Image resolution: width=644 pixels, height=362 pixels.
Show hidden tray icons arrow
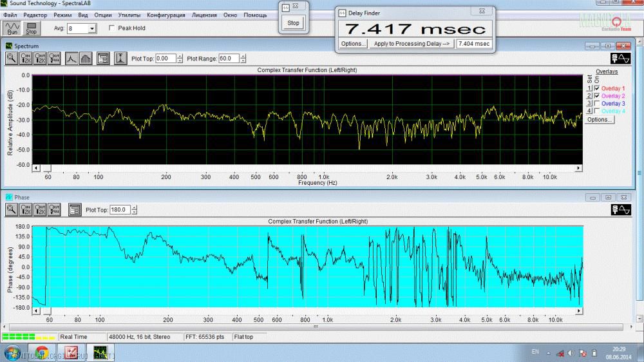click(x=548, y=353)
